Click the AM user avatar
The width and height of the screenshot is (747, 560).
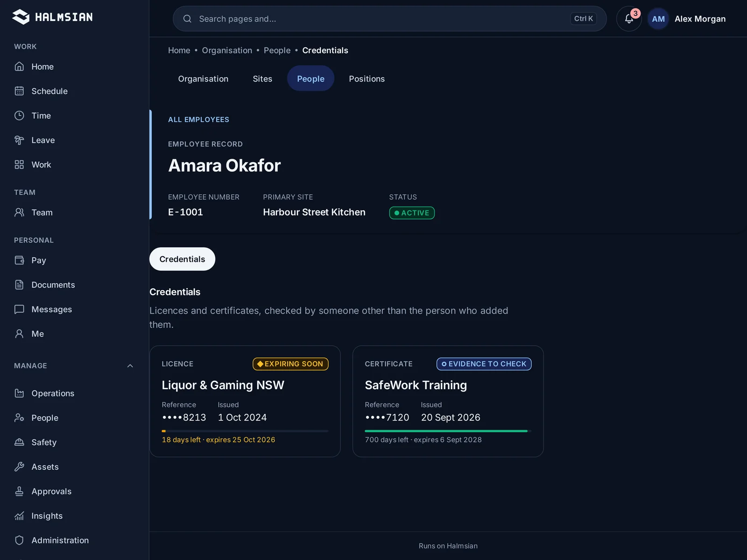[x=658, y=19]
